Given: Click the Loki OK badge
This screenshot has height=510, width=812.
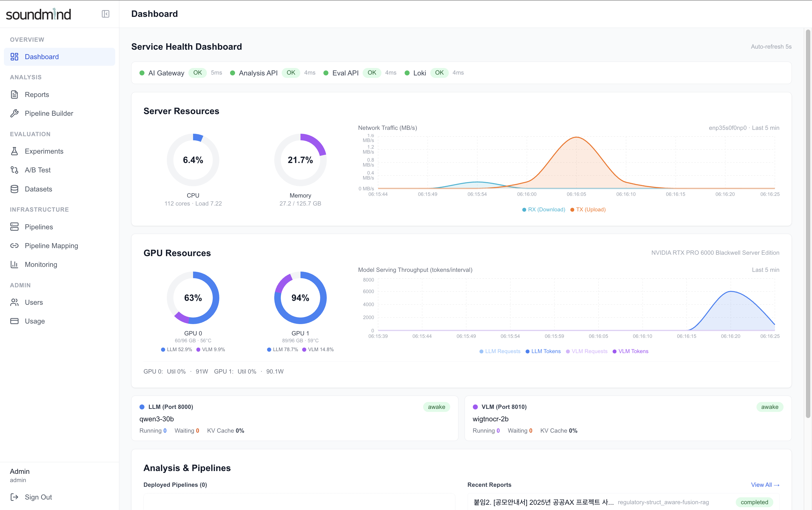Looking at the screenshot, I should 439,72.
